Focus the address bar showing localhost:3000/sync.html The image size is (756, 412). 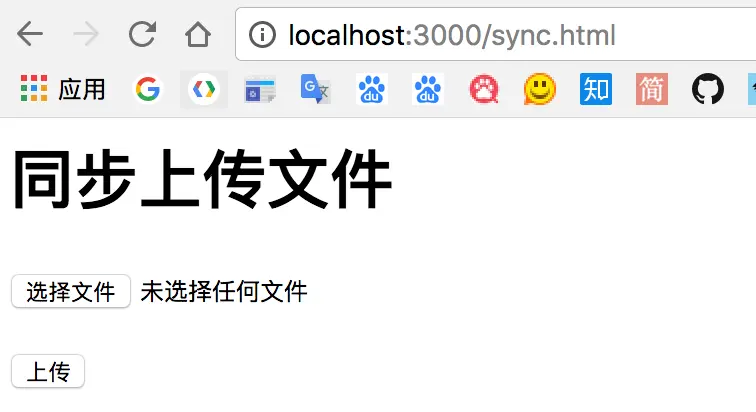click(x=497, y=35)
